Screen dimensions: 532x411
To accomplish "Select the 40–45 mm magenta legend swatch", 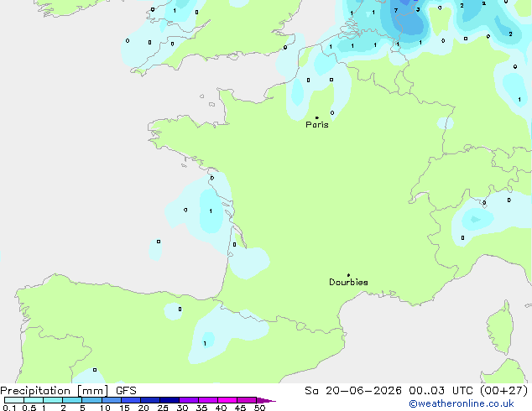I will (x=227, y=400).
